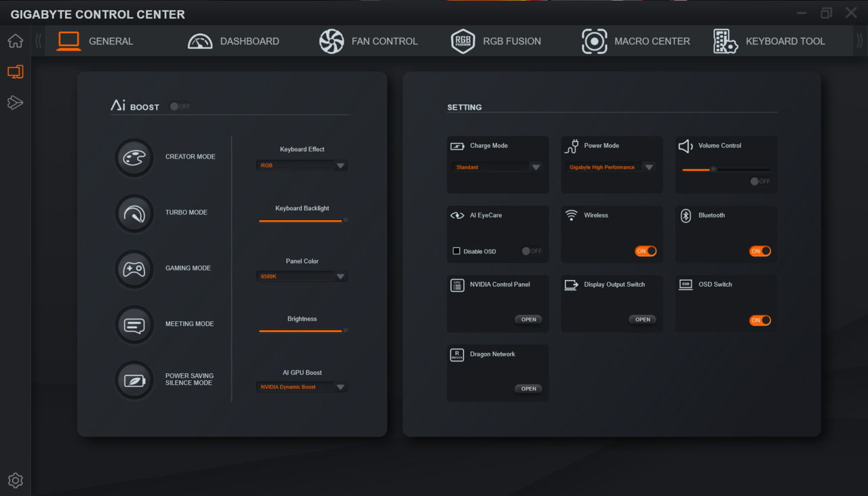The image size is (868, 496).
Task: Select the Turbo Mode gauge icon
Action: click(134, 213)
